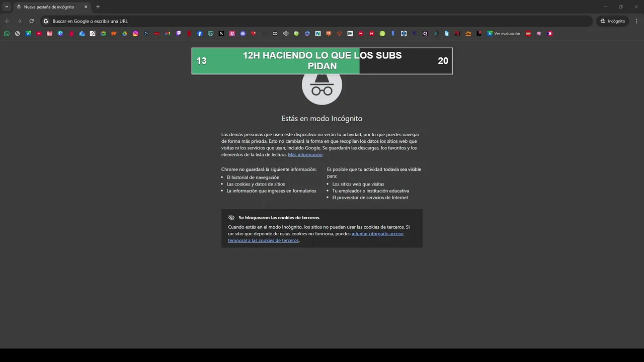Open the Instagram bookmark
Viewport: 644px width, 362px height.
coord(135,34)
